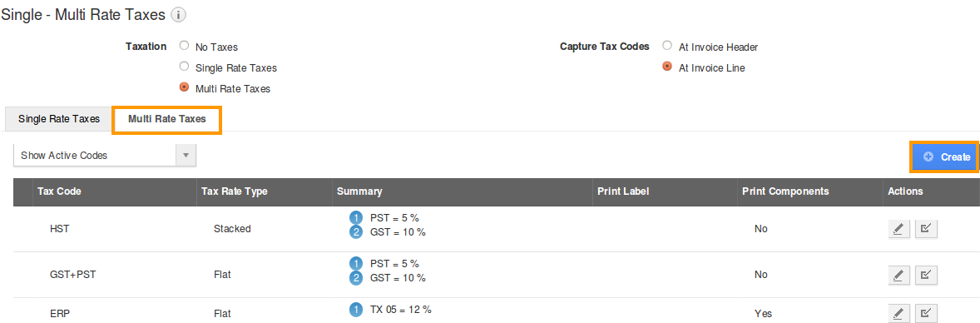The height and width of the screenshot is (323, 980).
Task: Click the checkmark icon for HST row
Action: (x=926, y=229)
